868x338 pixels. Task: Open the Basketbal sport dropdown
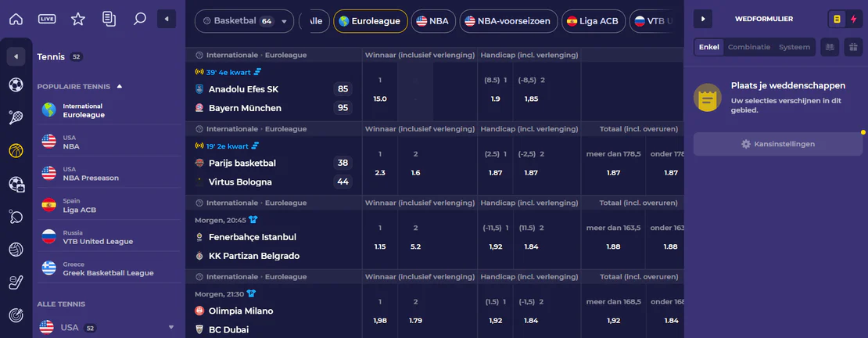[x=244, y=21]
